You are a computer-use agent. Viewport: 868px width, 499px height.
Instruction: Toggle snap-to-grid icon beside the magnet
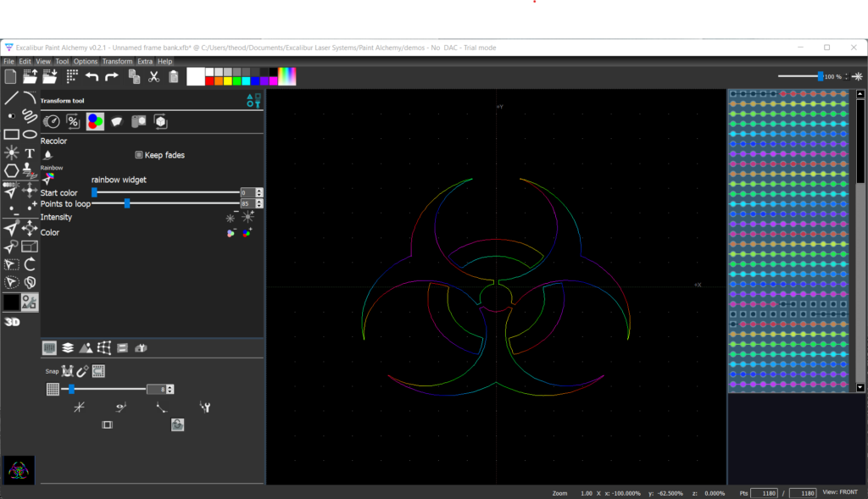click(98, 371)
